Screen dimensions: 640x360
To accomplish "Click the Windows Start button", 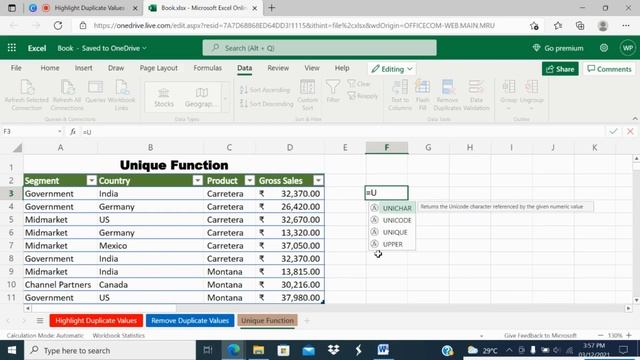I will coord(12,350).
